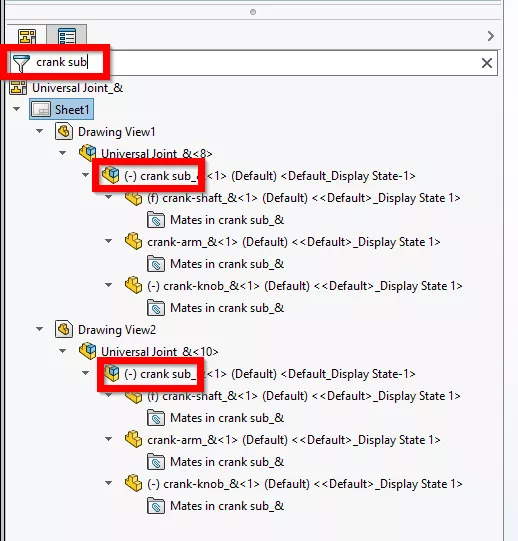Collapse crank-arm_&<1> in Drawing View1
Viewport: 518px width, 541px height.
108,241
